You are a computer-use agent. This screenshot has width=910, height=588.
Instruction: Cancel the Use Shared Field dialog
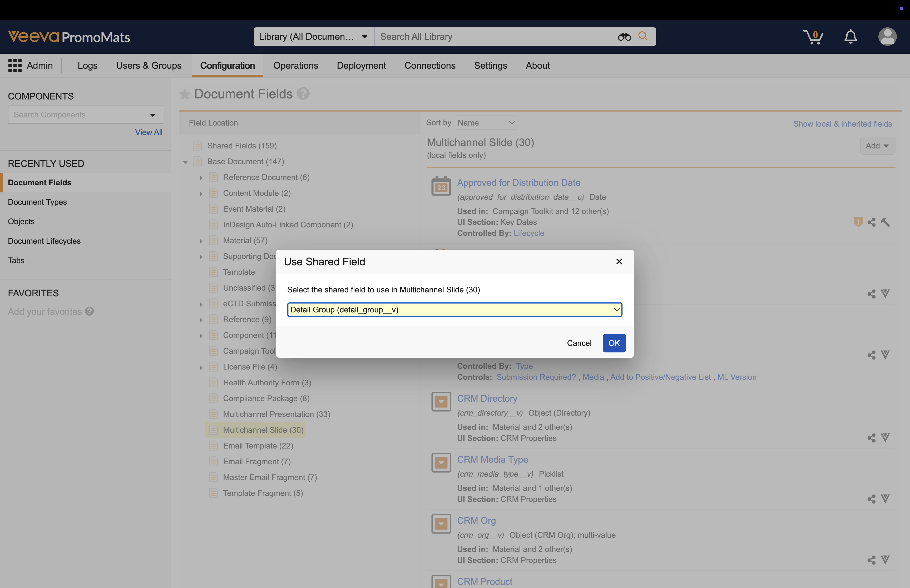[579, 343]
